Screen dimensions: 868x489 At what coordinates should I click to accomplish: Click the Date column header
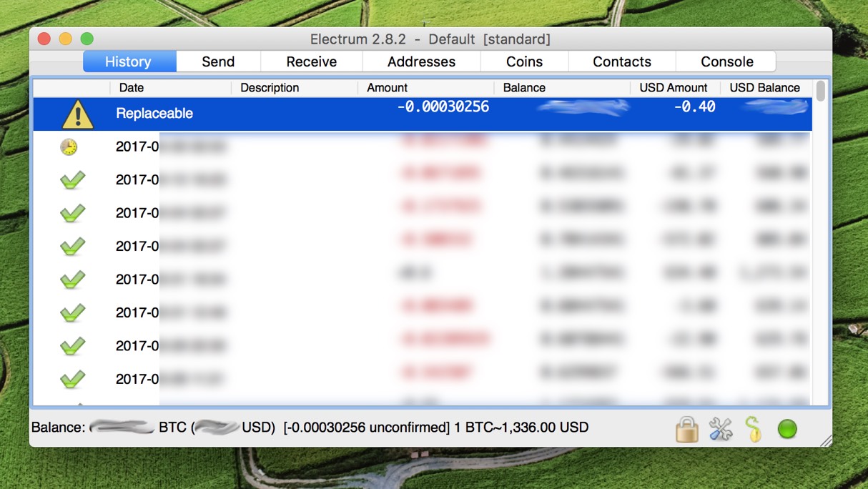click(x=171, y=88)
